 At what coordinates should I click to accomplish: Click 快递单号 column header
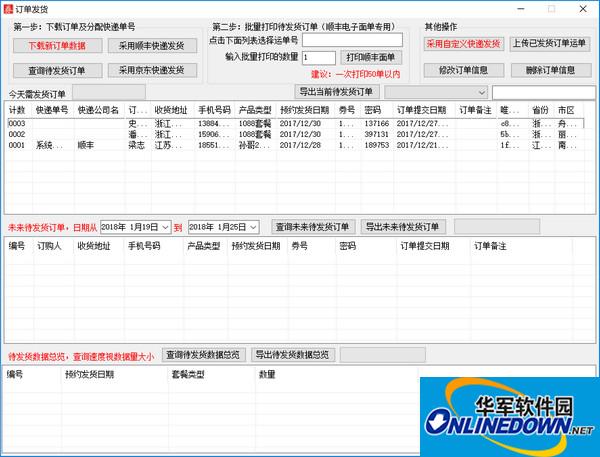(52, 110)
